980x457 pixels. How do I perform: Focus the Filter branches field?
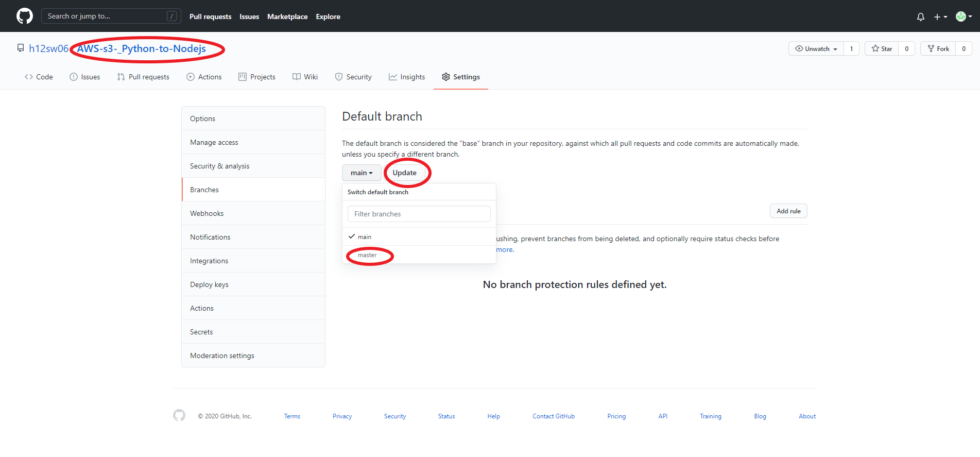[419, 214]
